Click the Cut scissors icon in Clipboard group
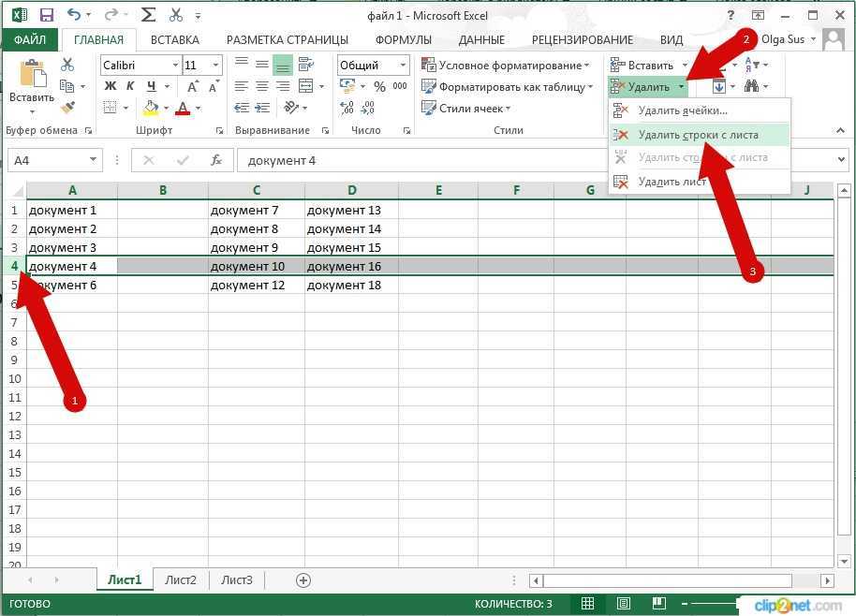Screen dimensions: 856x616 67,65
